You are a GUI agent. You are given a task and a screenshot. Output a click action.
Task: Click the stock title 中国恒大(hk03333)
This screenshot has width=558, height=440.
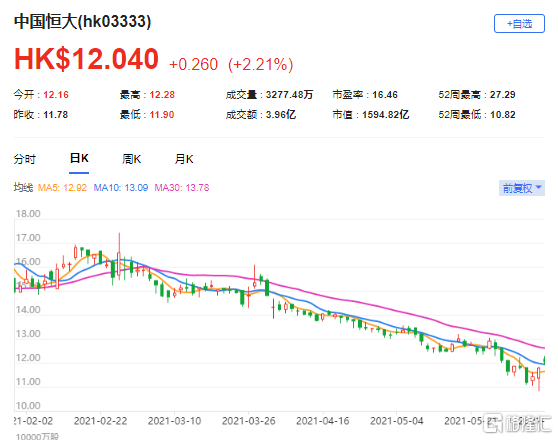pos(83,21)
